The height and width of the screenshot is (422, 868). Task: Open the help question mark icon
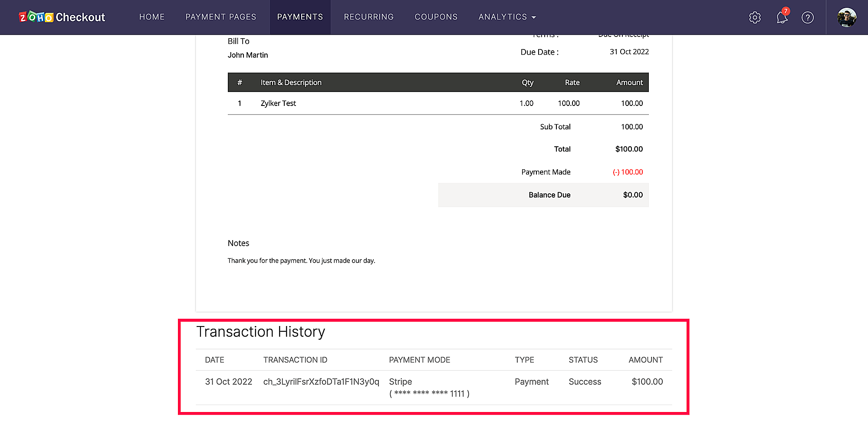click(x=807, y=17)
